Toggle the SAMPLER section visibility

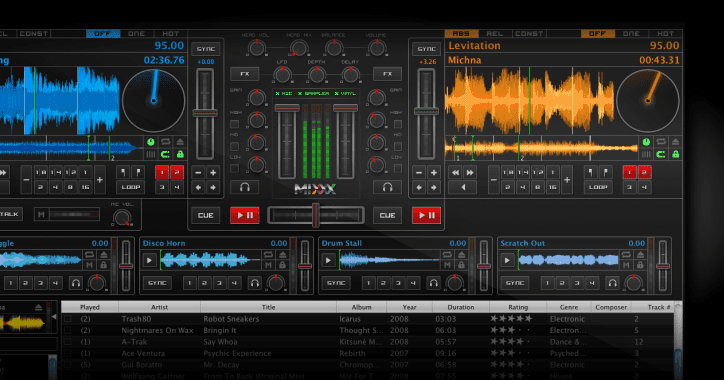[314, 94]
